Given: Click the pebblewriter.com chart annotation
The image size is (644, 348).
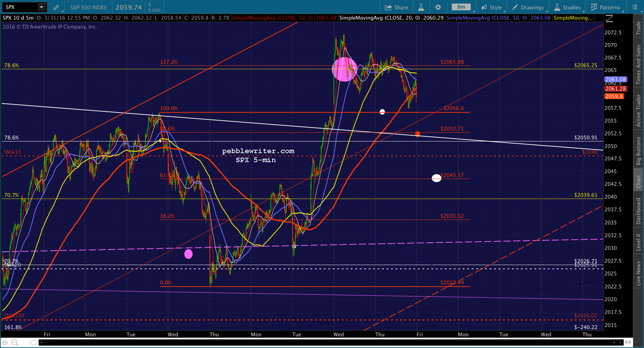Looking at the screenshot, I should click(x=258, y=151).
